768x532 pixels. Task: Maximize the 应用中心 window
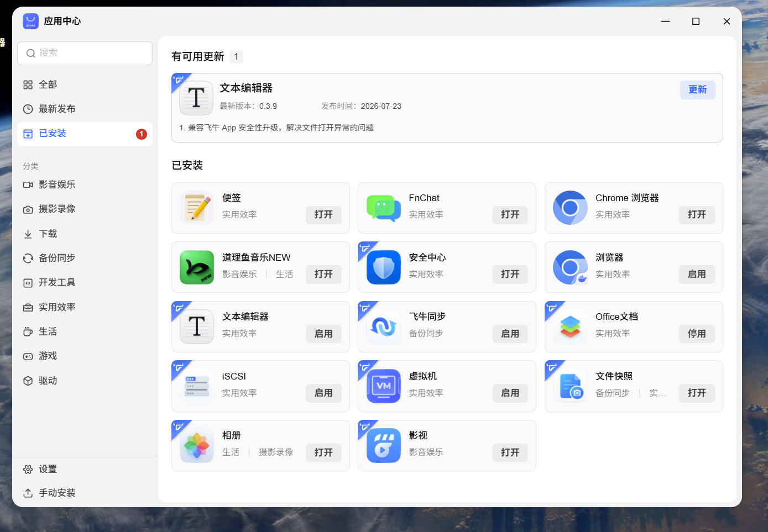(x=696, y=22)
